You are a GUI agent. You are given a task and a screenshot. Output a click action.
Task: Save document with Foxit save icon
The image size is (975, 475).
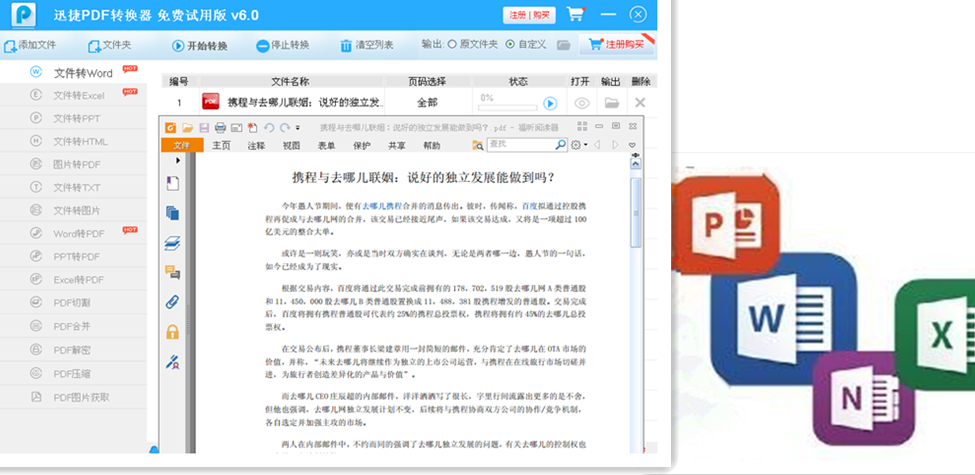[204, 127]
